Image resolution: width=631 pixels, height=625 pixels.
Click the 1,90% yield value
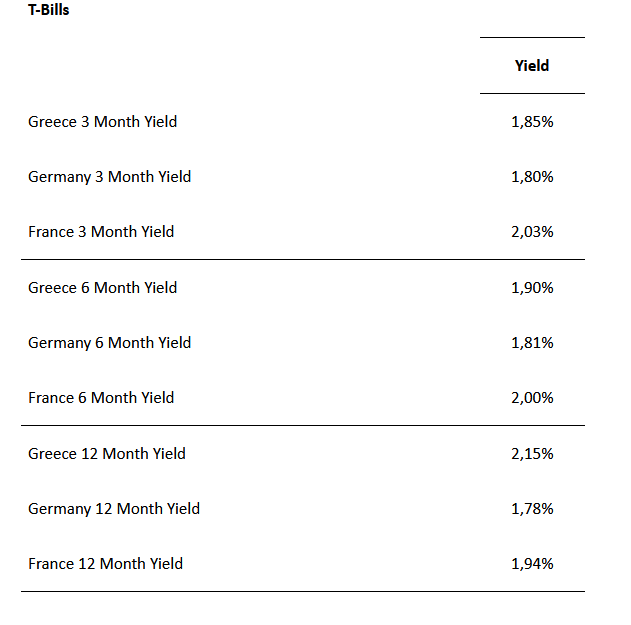[532, 288]
